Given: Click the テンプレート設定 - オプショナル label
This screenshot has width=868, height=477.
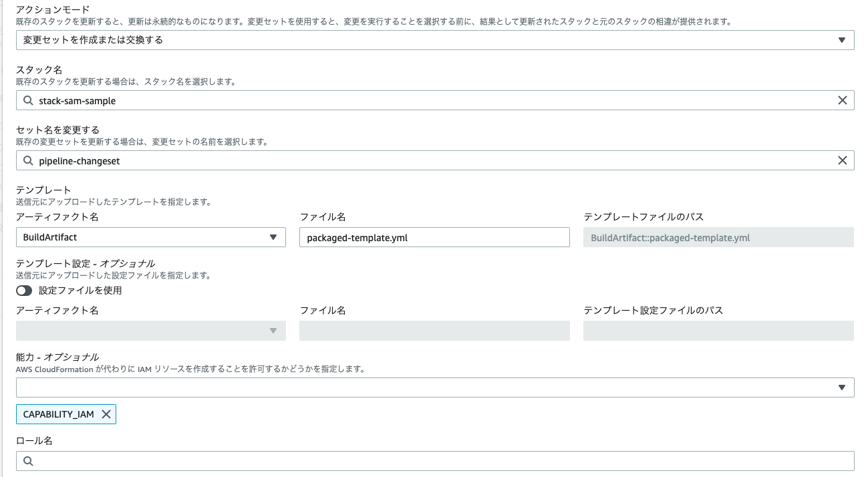Looking at the screenshot, I should 85,263.
